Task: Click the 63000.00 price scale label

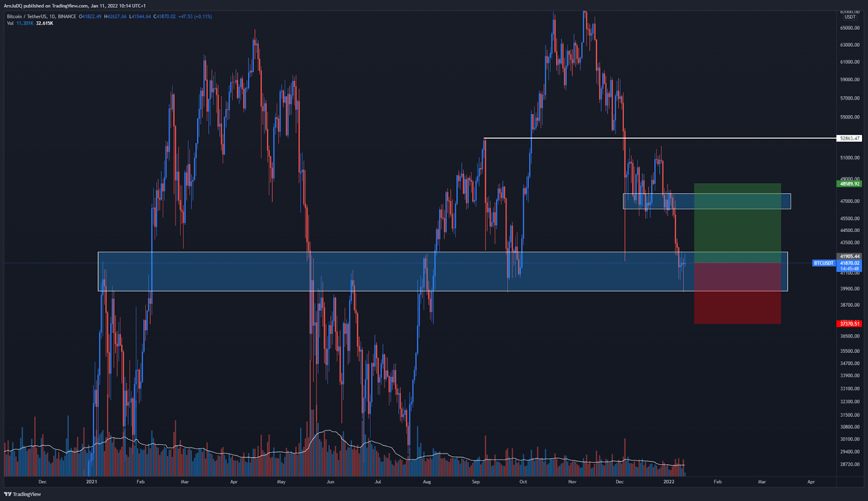Action: pyautogui.click(x=850, y=45)
